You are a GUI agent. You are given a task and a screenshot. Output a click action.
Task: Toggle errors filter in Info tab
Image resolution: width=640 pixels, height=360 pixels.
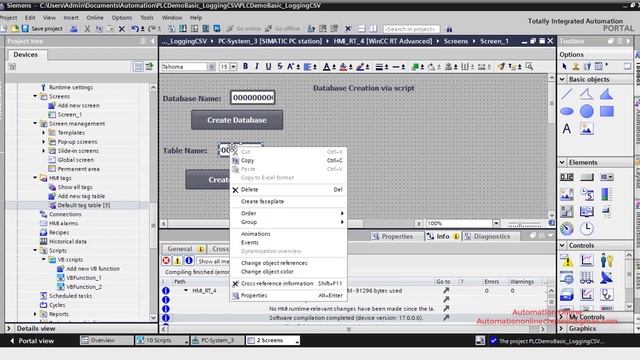pyautogui.click(x=166, y=261)
